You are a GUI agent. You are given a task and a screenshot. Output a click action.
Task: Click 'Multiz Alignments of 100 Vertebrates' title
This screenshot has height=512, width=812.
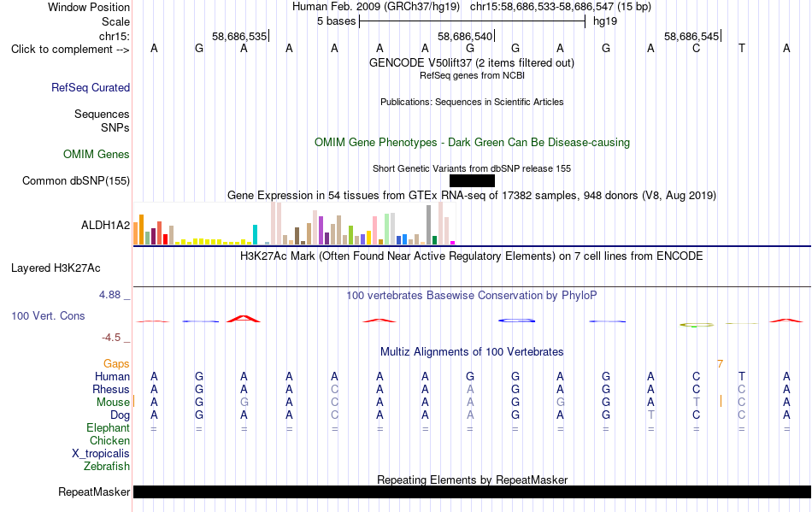472,351
